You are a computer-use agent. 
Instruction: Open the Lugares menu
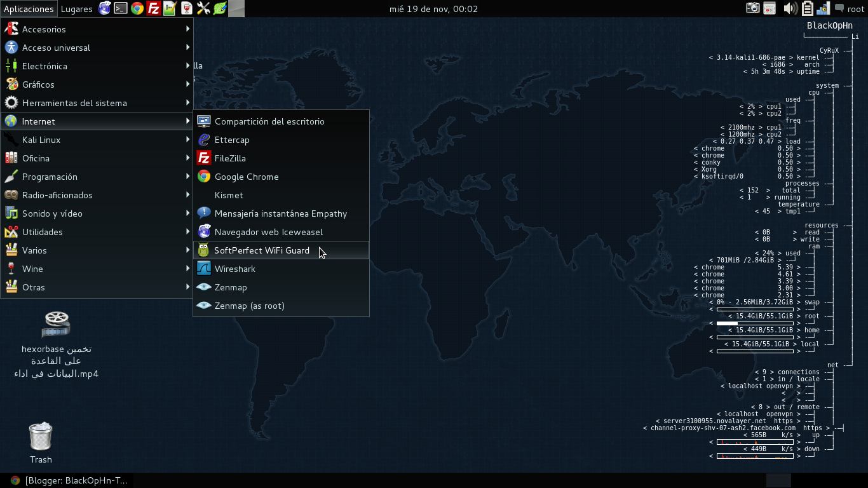(x=77, y=9)
